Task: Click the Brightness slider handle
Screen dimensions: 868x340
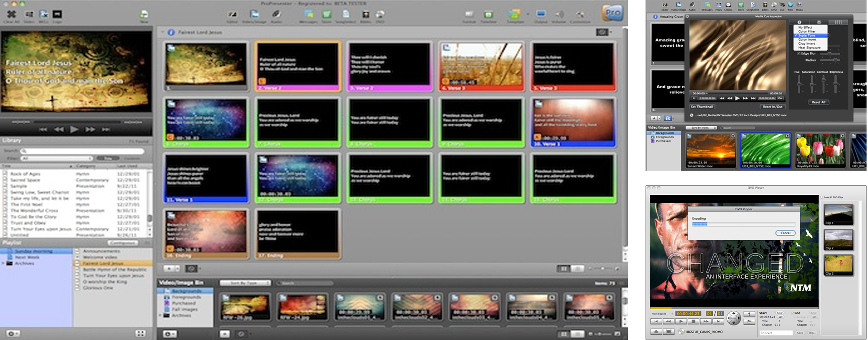Action: click(836, 85)
